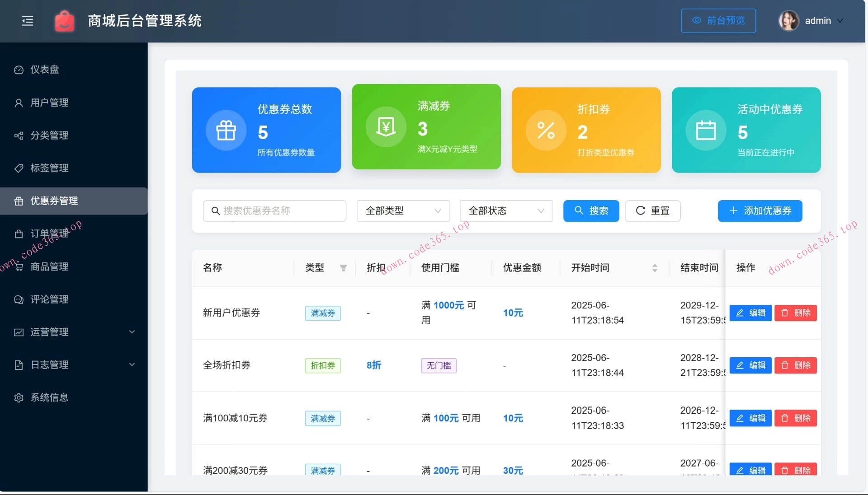This screenshot has height=495, width=868.
Task: Open 订单管理 via its clipboard icon
Action: click(x=19, y=233)
